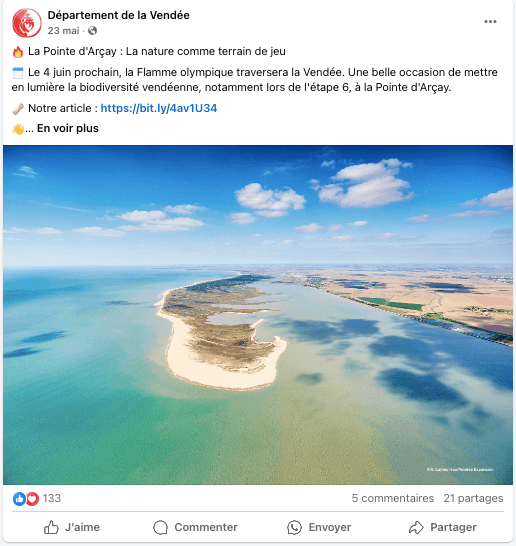View the Pointe d'Arçay aerial photo
The height and width of the screenshot is (546, 516).
pos(258,314)
